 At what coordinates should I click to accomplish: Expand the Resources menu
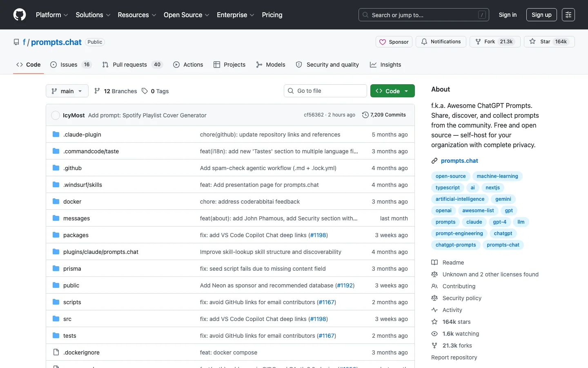(x=137, y=15)
